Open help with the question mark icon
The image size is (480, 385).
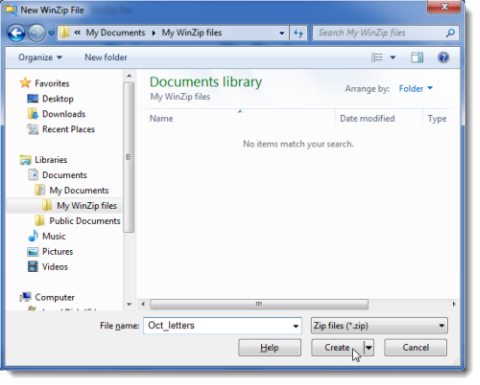click(x=443, y=57)
